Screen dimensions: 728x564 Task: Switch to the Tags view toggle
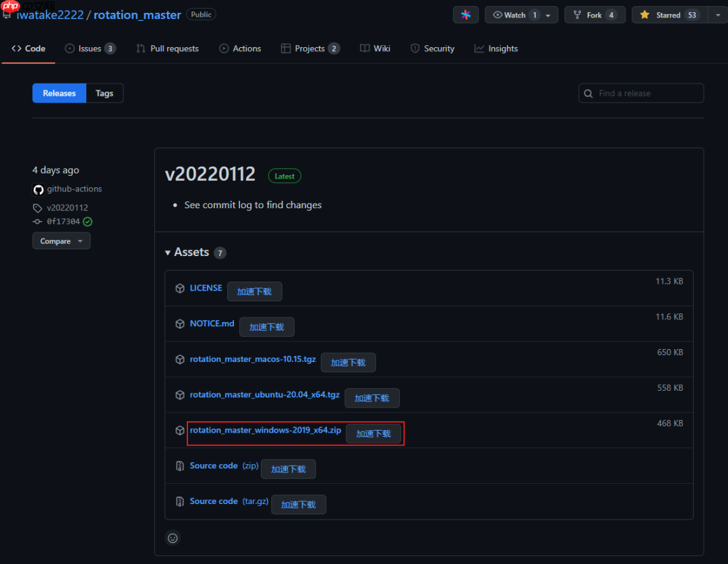[104, 94]
